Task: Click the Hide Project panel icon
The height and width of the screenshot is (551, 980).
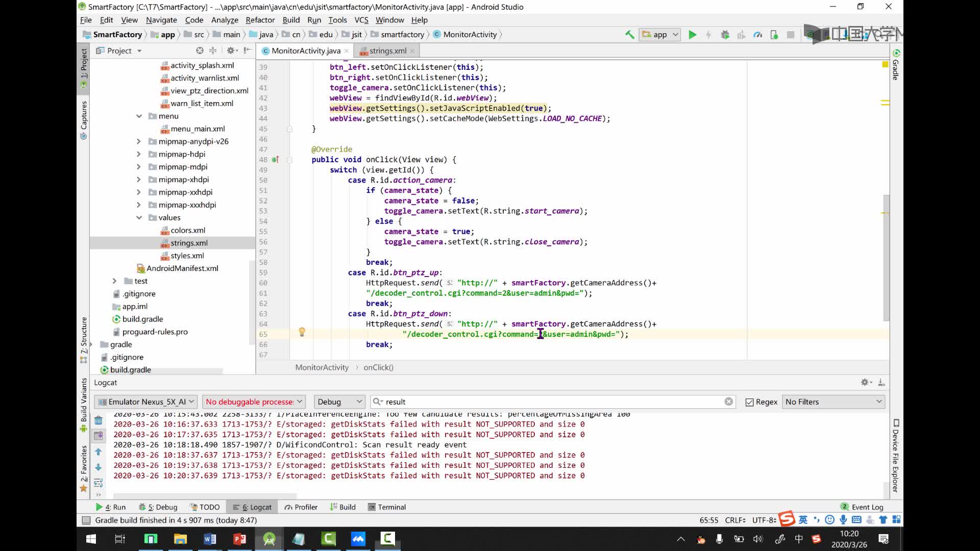Action: coord(247,51)
